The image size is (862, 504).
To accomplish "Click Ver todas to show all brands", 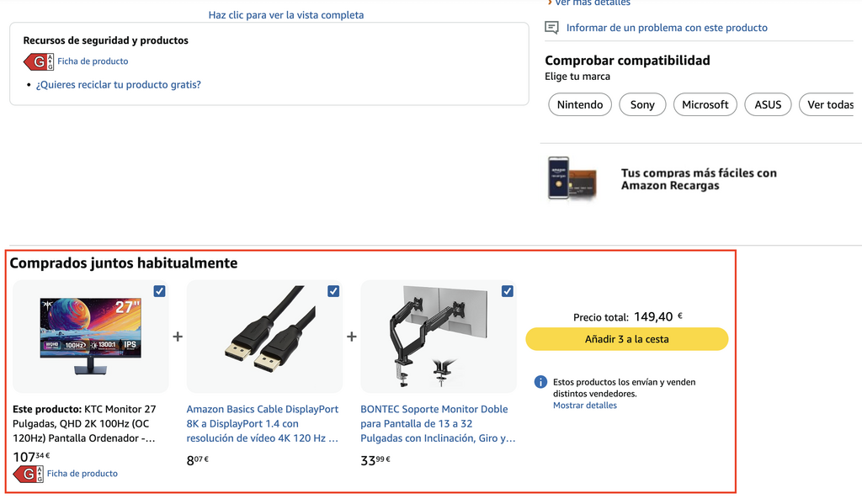I will click(x=828, y=104).
